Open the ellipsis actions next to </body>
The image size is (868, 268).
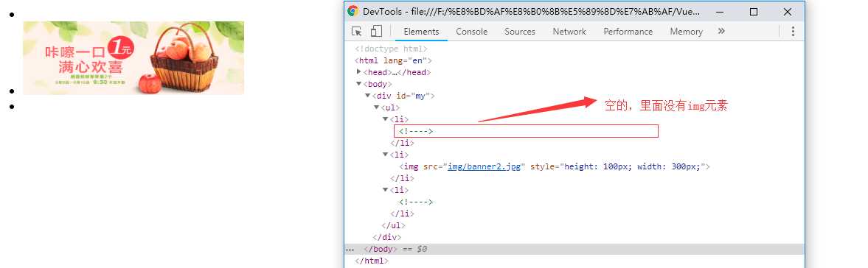point(350,250)
